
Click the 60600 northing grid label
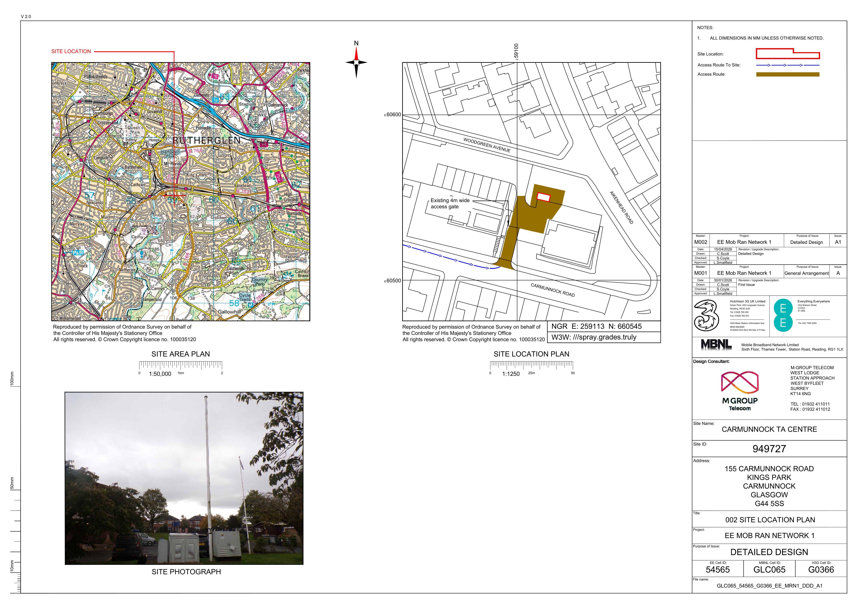[393, 115]
